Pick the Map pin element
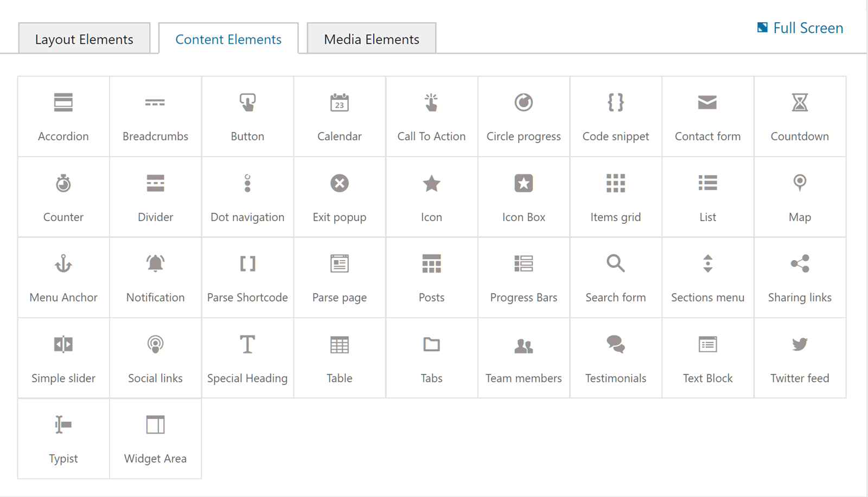 coord(800,183)
